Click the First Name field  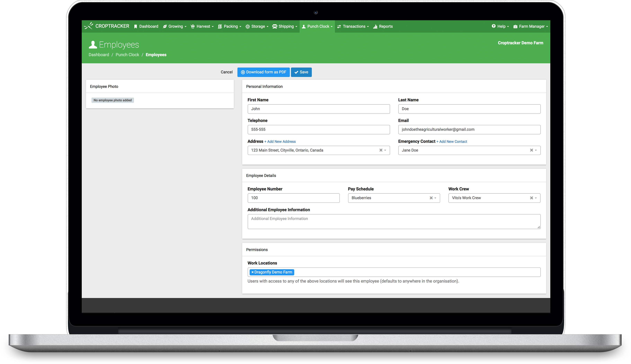point(318,109)
